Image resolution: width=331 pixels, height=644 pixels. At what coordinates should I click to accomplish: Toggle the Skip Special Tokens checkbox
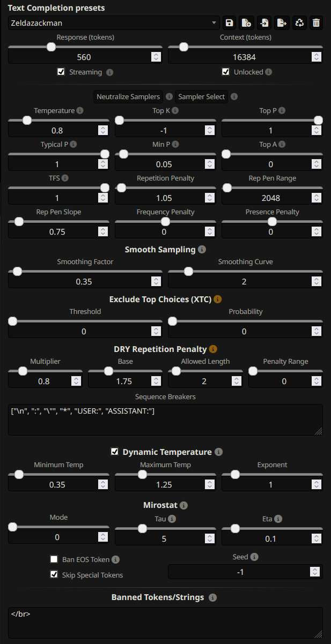pyautogui.click(x=54, y=575)
